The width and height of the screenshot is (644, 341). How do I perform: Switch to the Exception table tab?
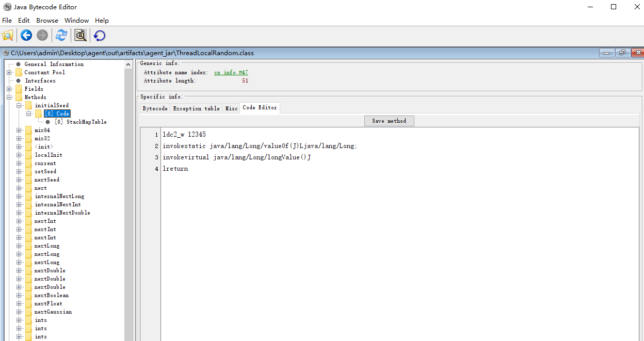(196, 108)
